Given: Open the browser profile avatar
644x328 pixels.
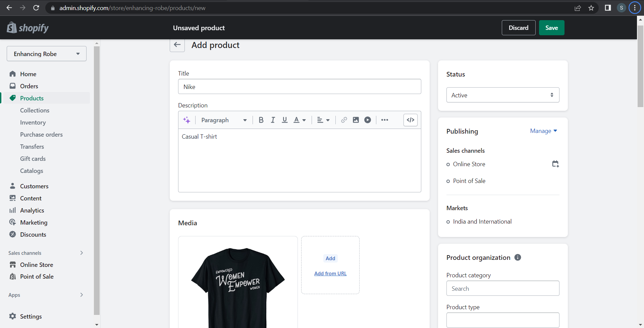Looking at the screenshot, I should pyautogui.click(x=622, y=8).
